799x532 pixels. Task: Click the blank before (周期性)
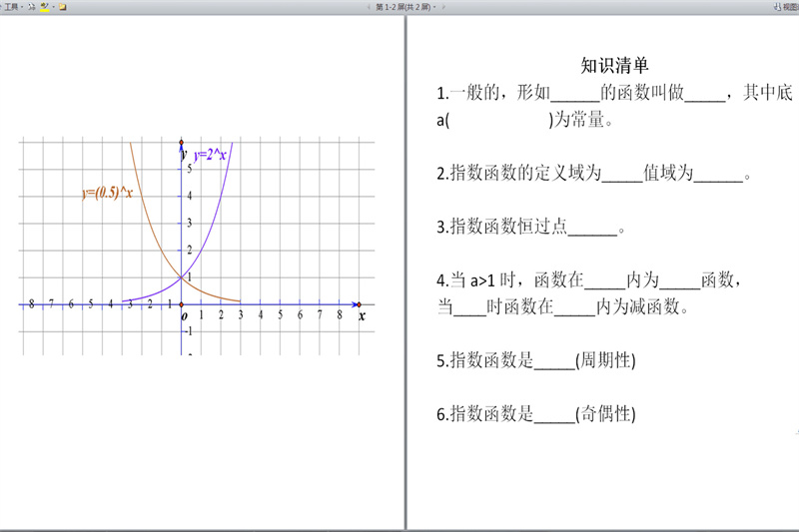(x=555, y=361)
